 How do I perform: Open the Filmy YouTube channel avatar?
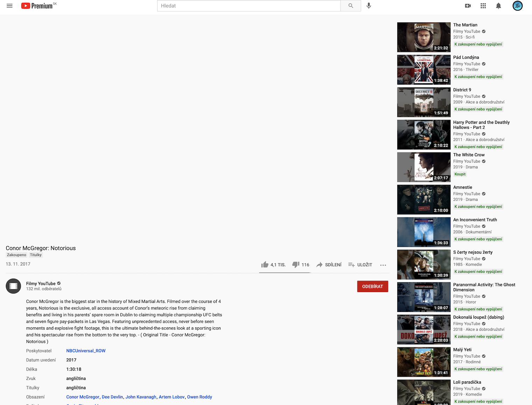pyautogui.click(x=13, y=286)
